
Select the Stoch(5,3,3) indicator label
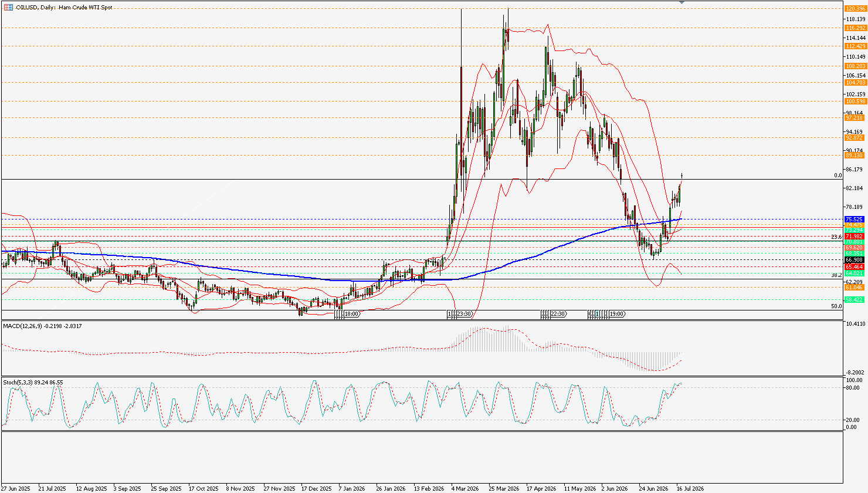click(33, 382)
